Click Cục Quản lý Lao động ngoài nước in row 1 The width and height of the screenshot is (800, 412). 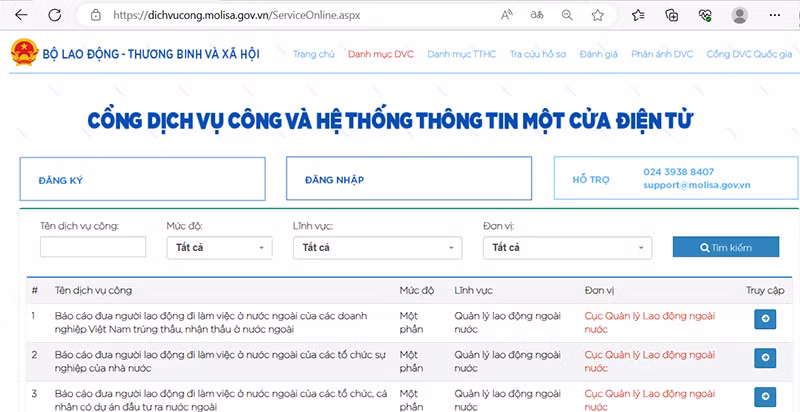(x=649, y=322)
